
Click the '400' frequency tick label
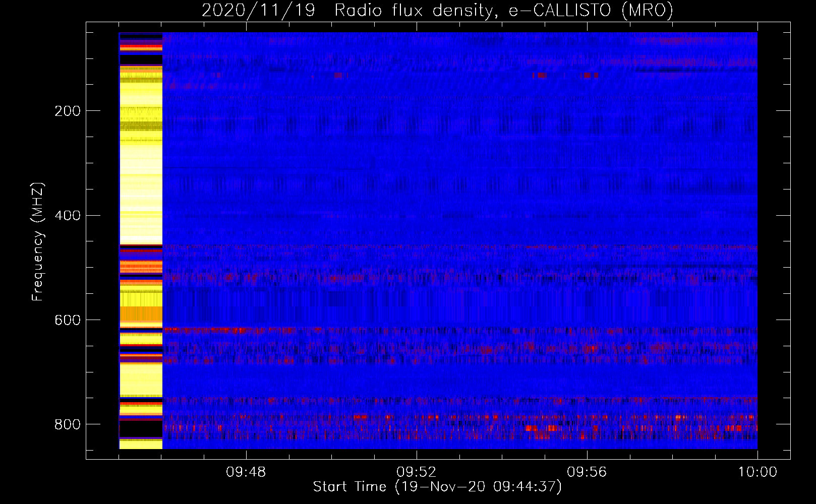(x=68, y=216)
